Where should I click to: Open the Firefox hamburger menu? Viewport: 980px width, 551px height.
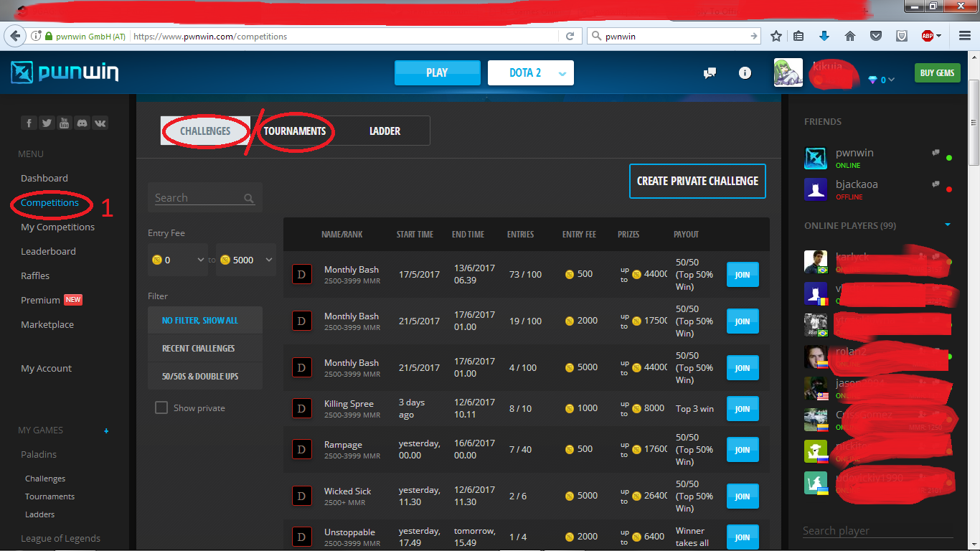coord(963,36)
